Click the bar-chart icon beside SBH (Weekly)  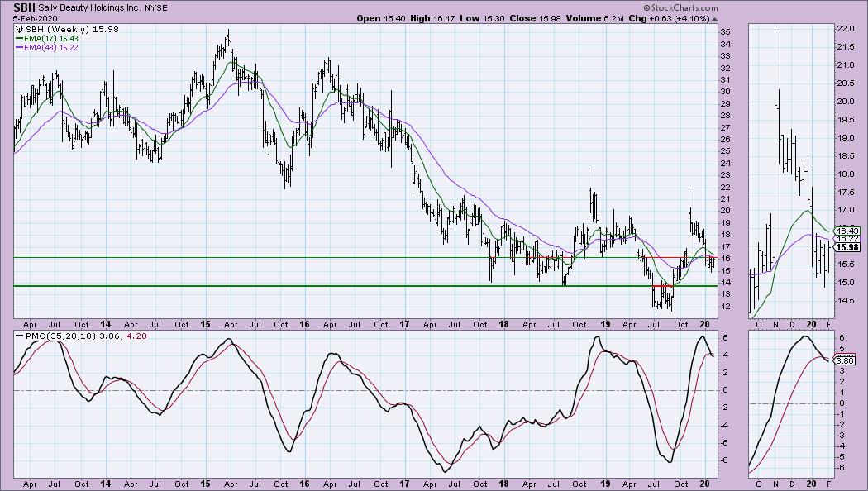[x=19, y=29]
